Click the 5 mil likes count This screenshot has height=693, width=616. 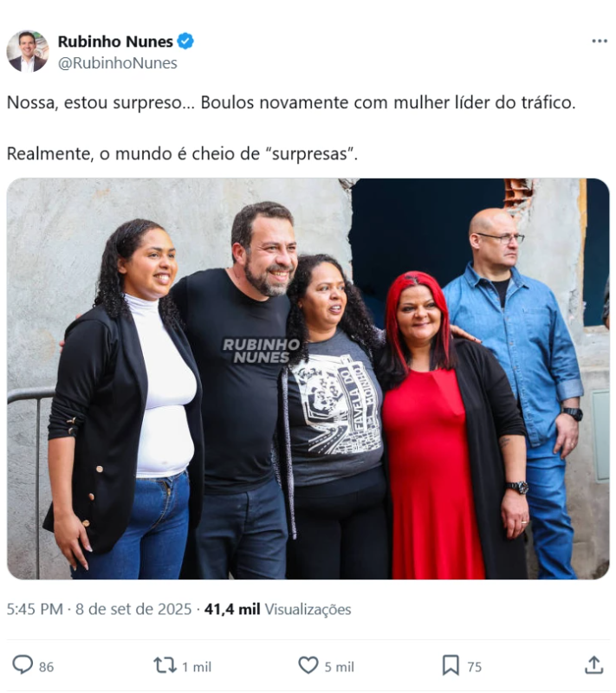[340, 667]
